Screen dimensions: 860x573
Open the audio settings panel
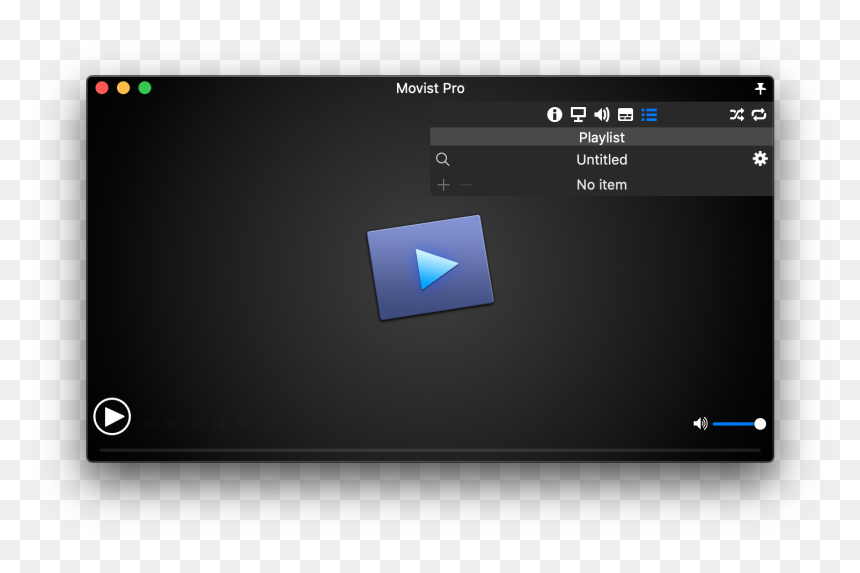602,115
